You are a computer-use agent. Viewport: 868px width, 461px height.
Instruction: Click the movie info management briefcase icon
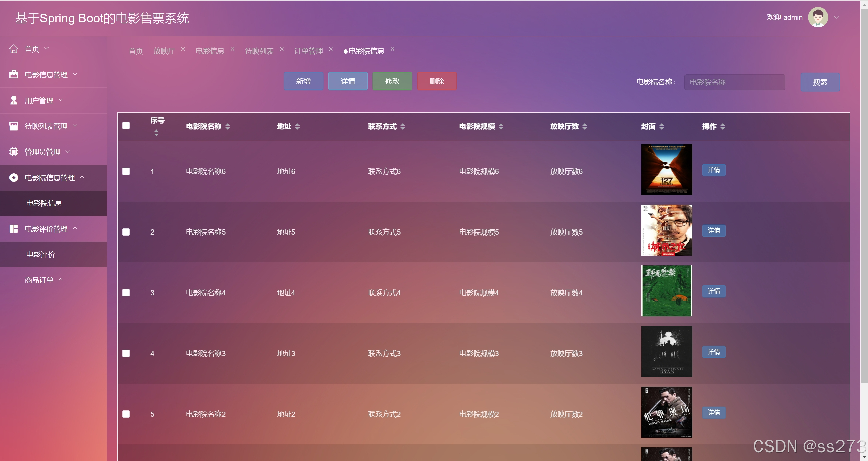click(14, 74)
